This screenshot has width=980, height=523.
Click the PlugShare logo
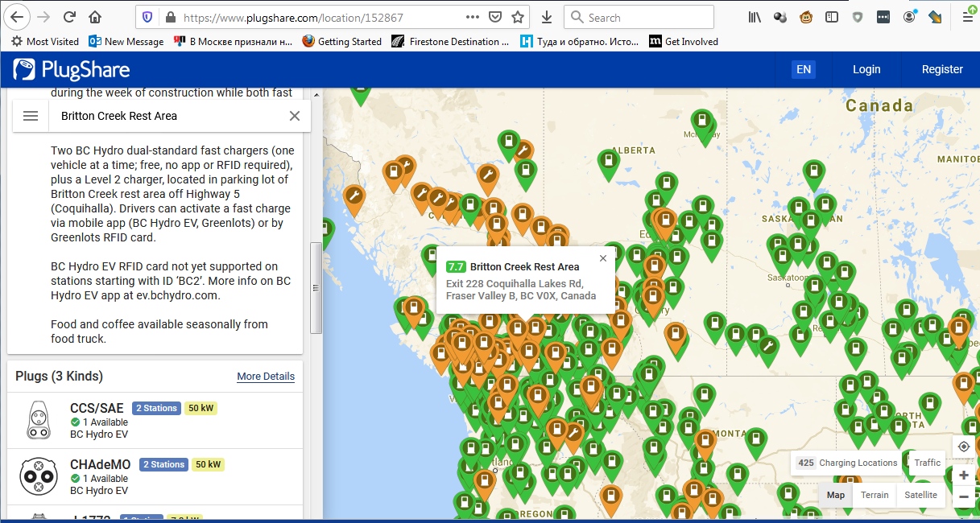(71, 70)
